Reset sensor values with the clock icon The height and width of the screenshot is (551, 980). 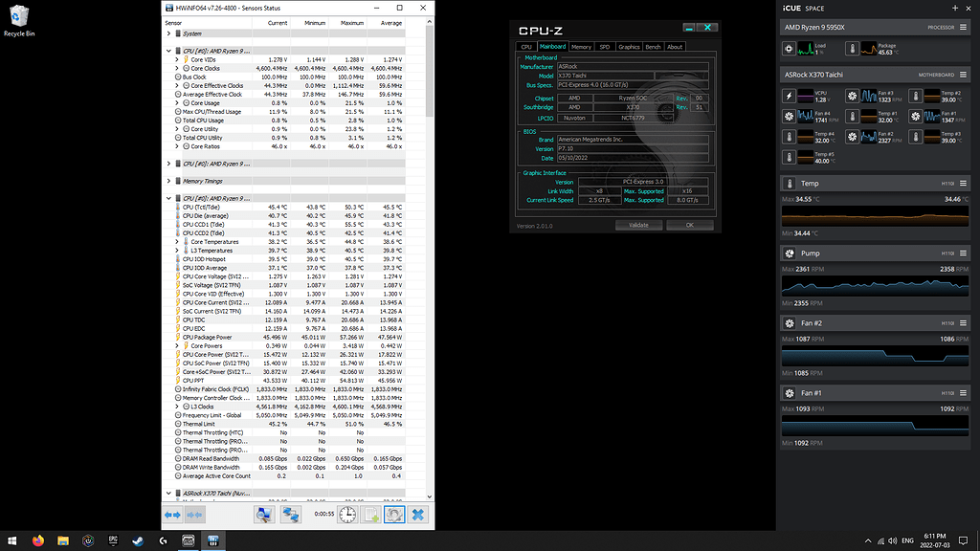pos(346,515)
